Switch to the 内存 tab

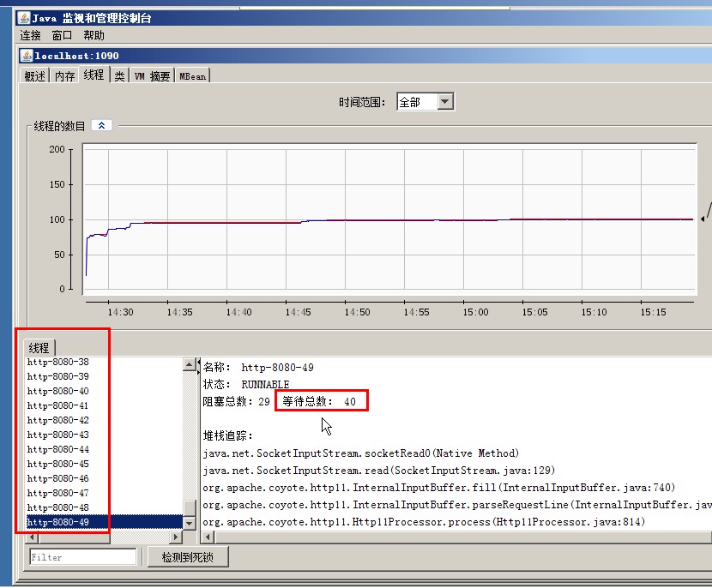click(64, 75)
